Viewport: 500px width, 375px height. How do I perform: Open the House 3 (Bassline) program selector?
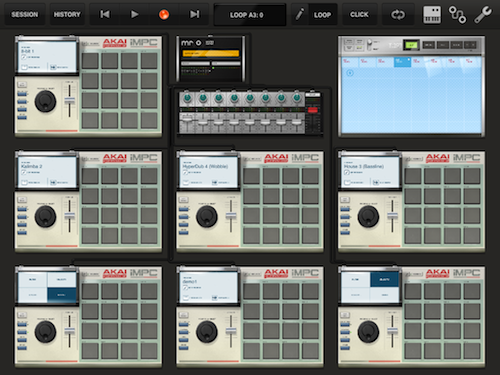click(364, 166)
